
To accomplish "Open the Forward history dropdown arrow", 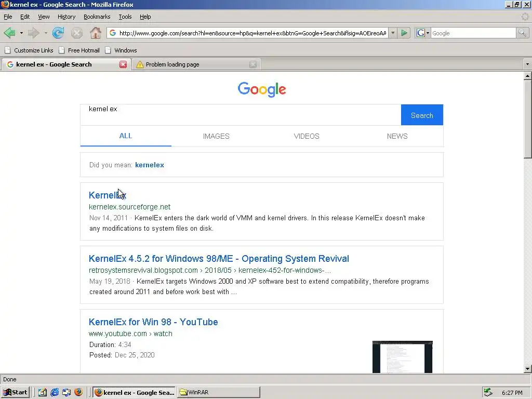I will 46,33.
